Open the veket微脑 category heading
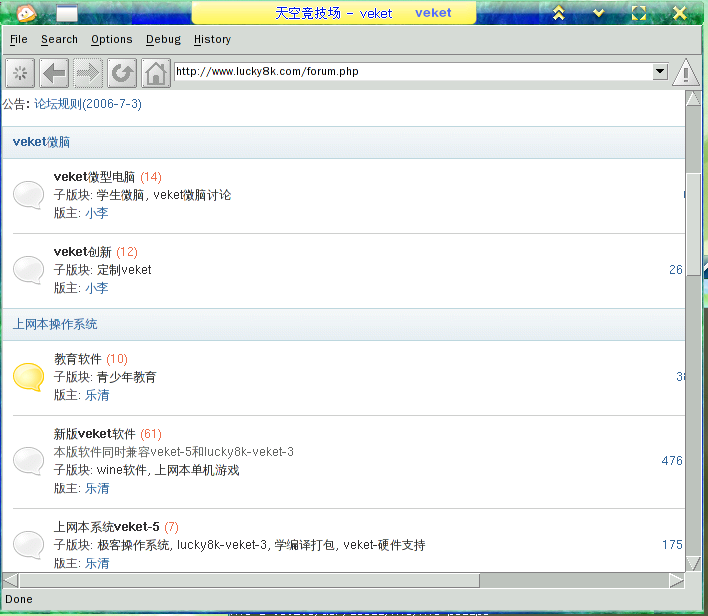708x616 pixels. point(41,142)
